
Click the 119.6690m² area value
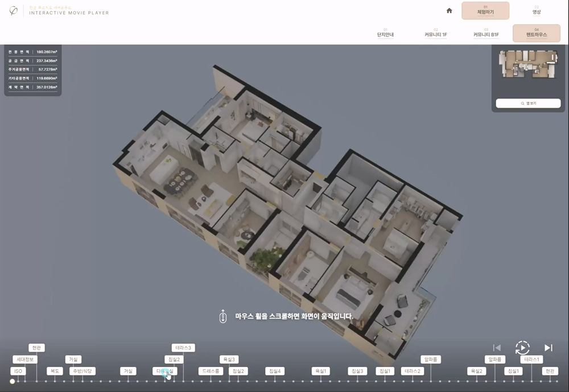click(x=47, y=78)
